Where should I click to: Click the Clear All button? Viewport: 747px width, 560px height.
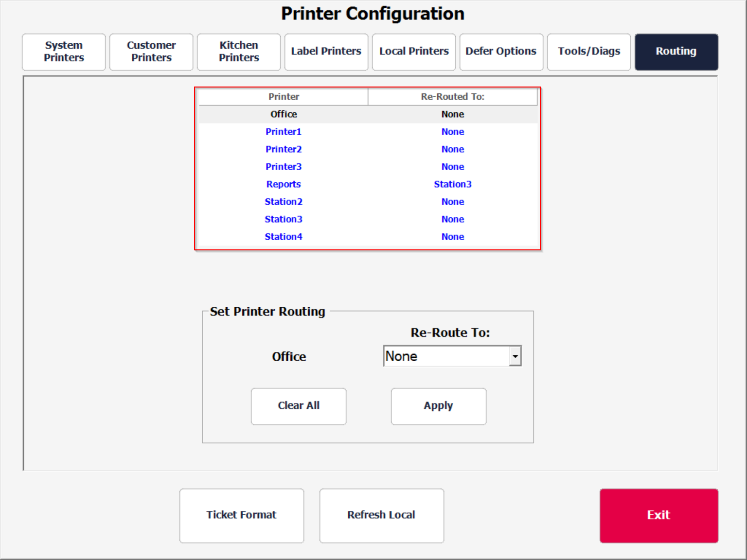point(299,406)
